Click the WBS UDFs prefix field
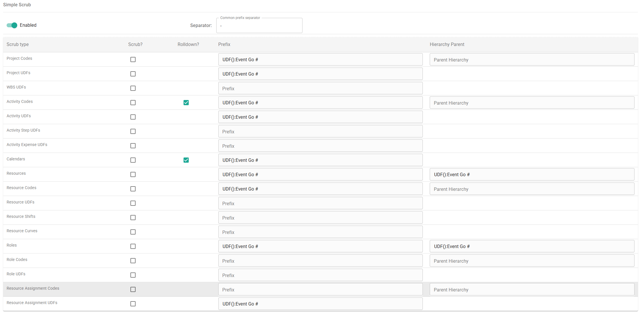 click(320, 88)
